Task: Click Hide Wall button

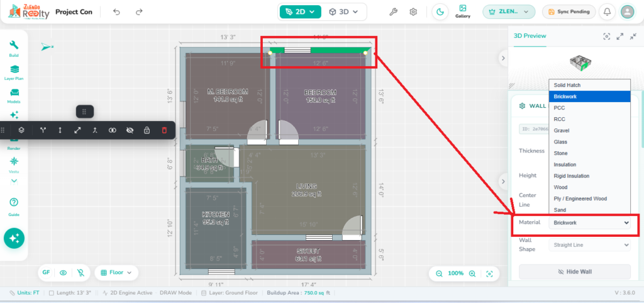Action: tap(575, 272)
